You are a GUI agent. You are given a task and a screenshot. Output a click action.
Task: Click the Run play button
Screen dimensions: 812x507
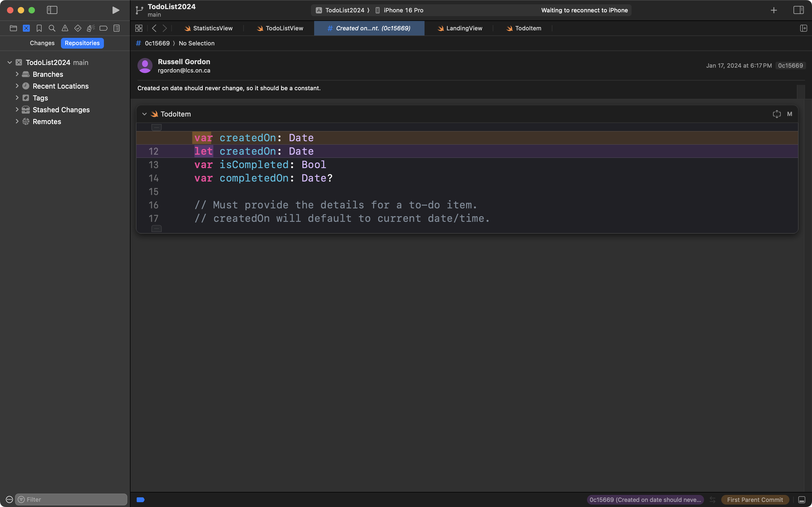click(116, 10)
